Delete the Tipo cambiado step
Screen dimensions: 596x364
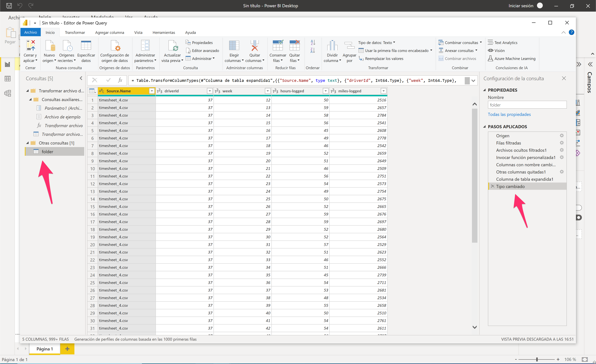(x=492, y=186)
